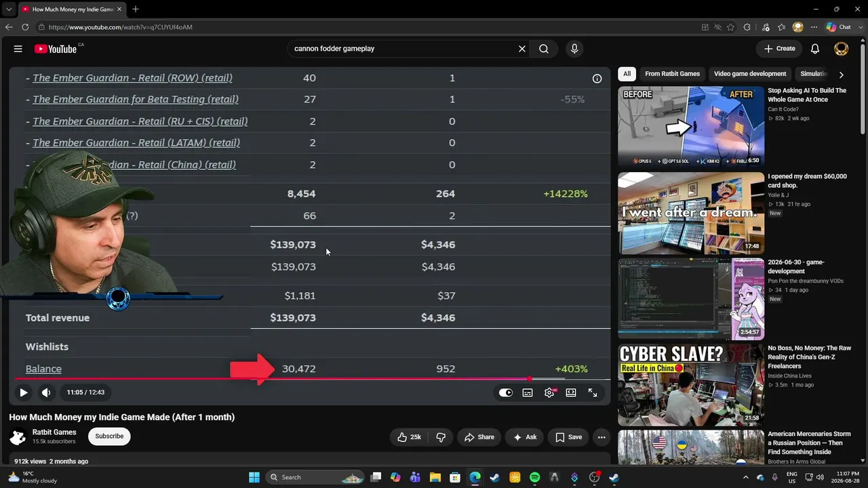
Task: Play the paused video
Action: 23,392
